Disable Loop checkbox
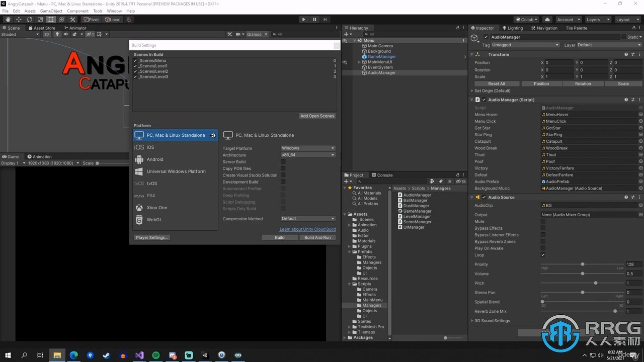This screenshot has width=644, height=362. point(543,255)
